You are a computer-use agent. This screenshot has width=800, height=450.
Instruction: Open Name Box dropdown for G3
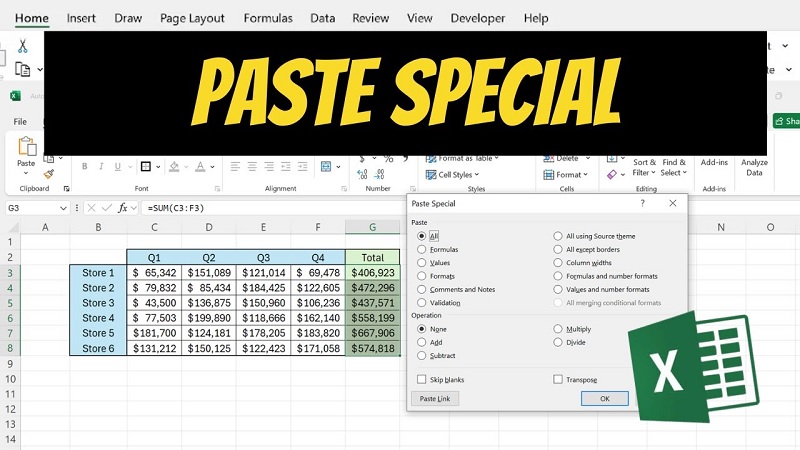pyautogui.click(x=63, y=208)
